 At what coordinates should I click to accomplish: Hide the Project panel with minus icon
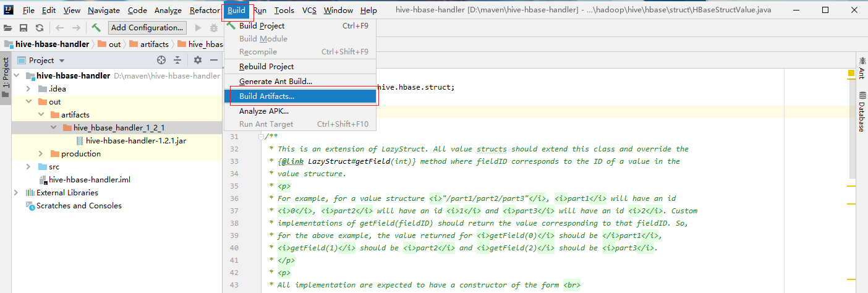pyautogui.click(x=214, y=60)
